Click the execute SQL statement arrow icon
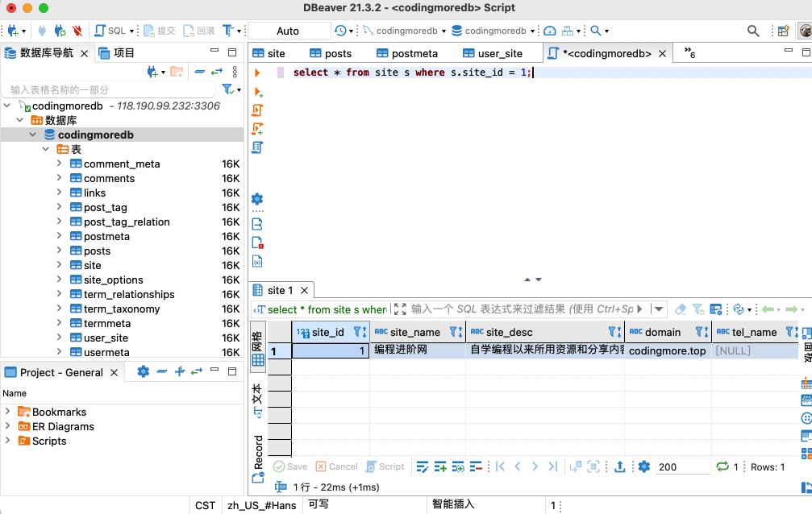Viewport: 812px width, 514px height. 257,73
